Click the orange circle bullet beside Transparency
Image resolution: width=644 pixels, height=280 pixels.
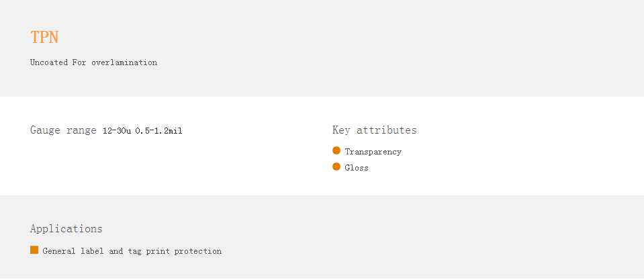[336, 150]
